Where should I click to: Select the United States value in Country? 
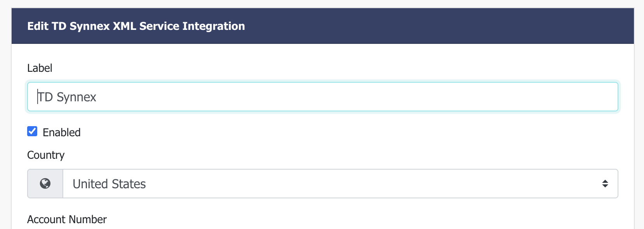pos(109,184)
